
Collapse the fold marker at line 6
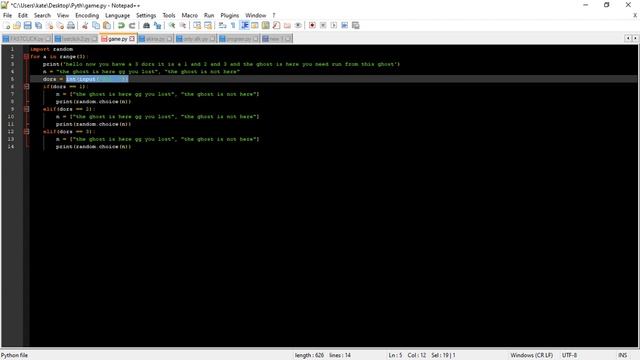(x=26, y=87)
